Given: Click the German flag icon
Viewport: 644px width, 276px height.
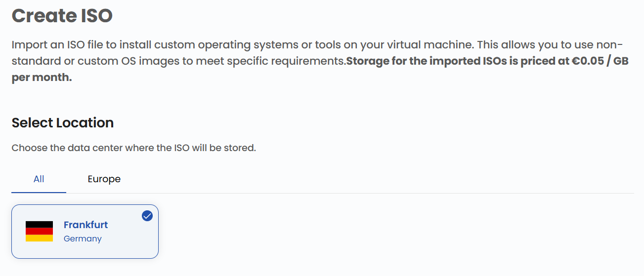Looking at the screenshot, I should pos(39,231).
